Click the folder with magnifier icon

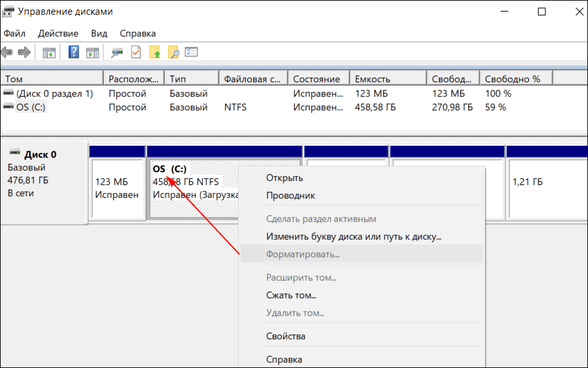pos(173,53)
